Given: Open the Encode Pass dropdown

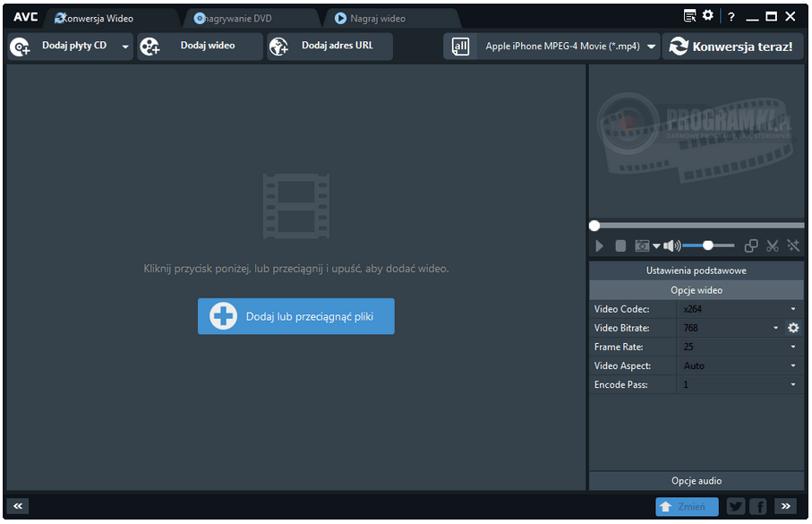Looking at the screenshot, I should pos(740,384).
